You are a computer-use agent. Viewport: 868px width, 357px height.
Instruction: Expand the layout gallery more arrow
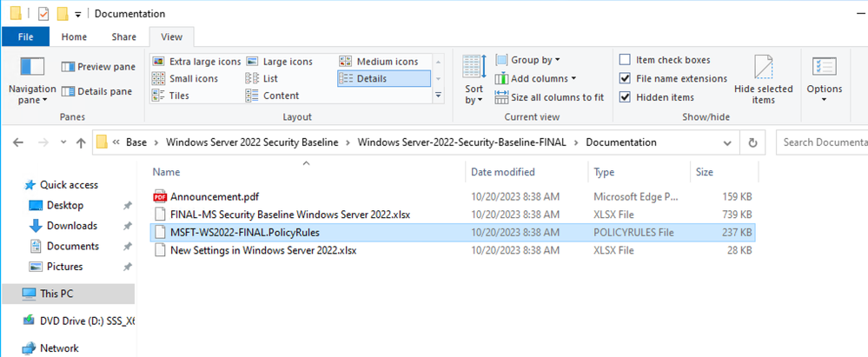pos(438,96)
